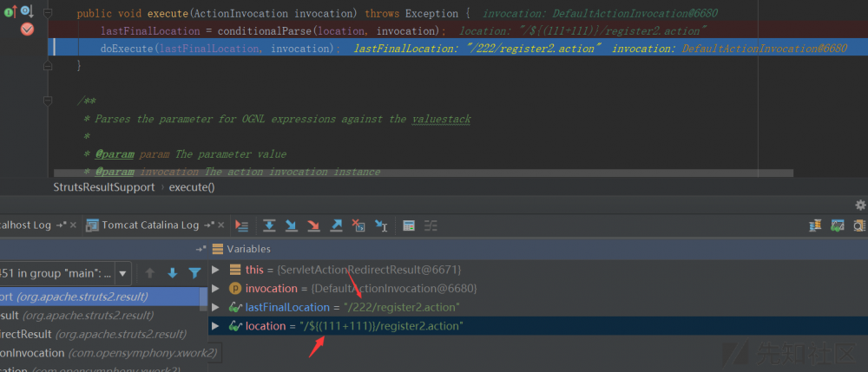Click StrutsResultSupport breadcrumb
The height and width of the screenshot is (372, 868).
[104, 186]
